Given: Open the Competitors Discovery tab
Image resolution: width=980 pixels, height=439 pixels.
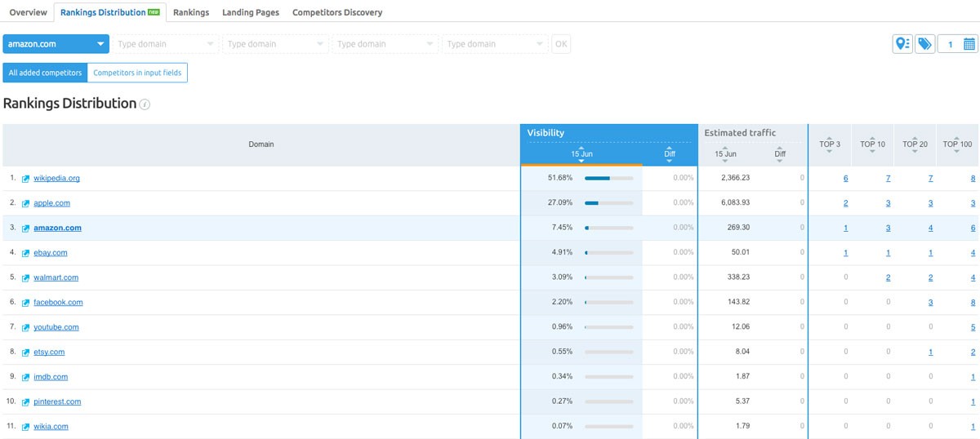Looking at the screenshot, I should [x=336, y=12].
